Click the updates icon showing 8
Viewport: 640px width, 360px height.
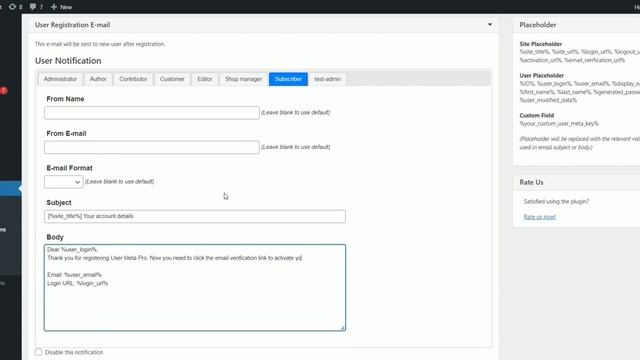click(x=16, y=7)
